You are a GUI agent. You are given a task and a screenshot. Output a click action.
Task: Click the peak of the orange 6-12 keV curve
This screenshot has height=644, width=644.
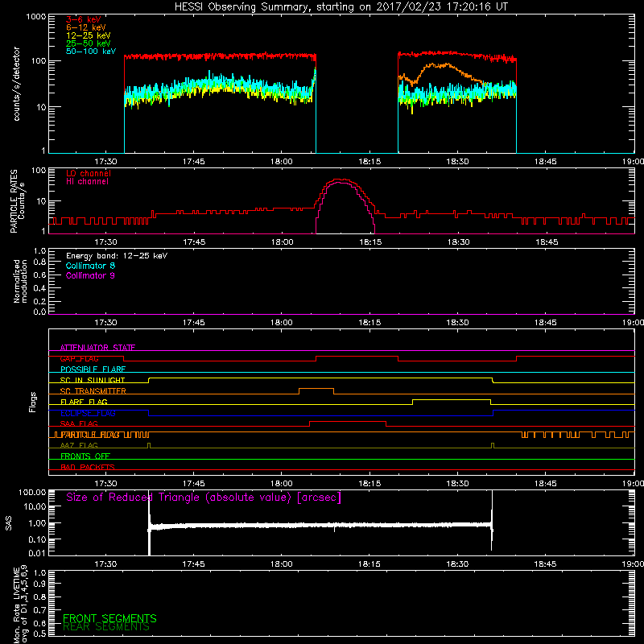432,64
